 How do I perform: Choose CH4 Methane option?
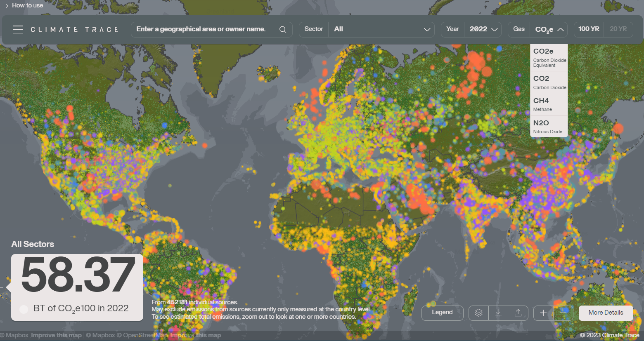tap(549, 104)
